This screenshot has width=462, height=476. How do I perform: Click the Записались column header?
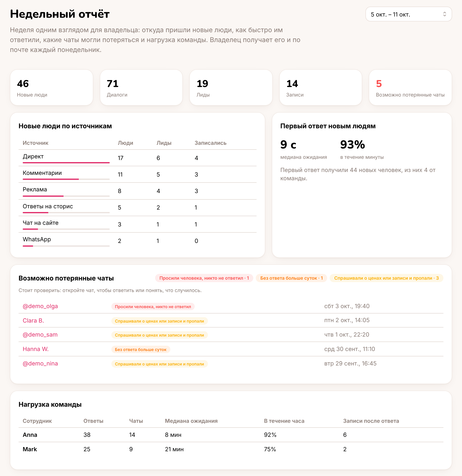210,143
